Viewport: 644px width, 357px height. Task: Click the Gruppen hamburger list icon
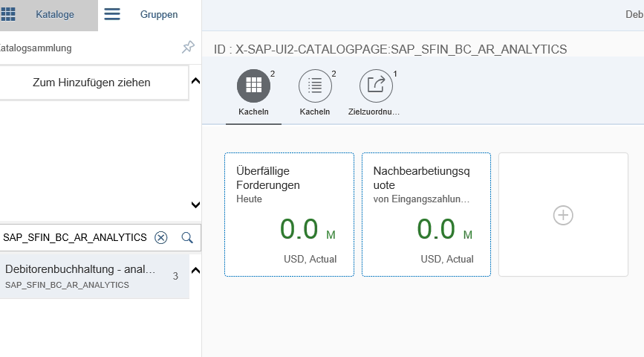(112, 14)
